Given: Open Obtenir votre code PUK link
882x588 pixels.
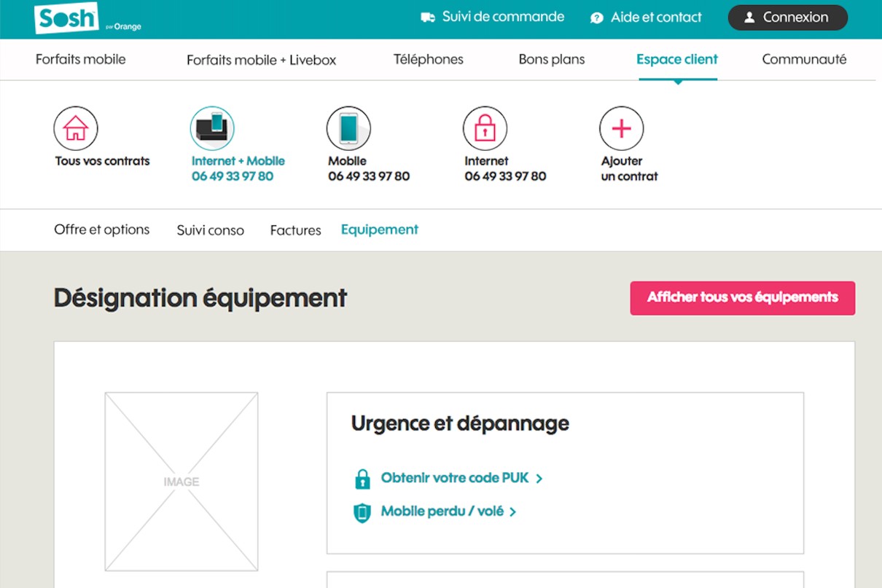Looking at the screenshot, I should (455, 479).
